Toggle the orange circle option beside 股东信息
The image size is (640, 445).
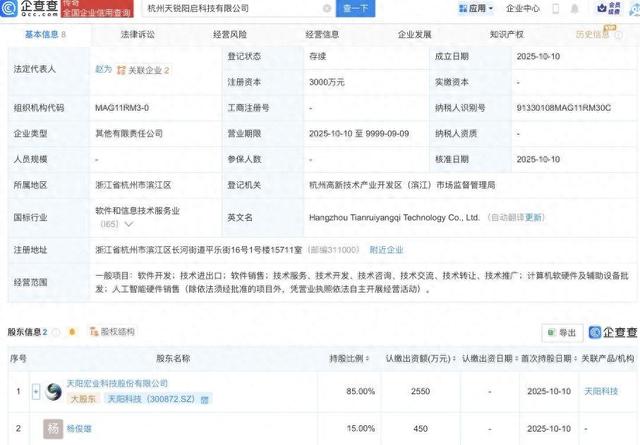point(73,332)
